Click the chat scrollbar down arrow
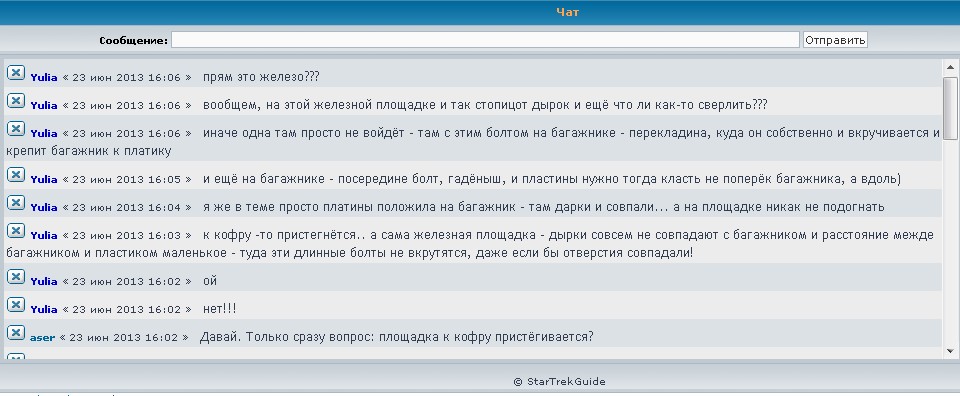The image size is (960, 396). 950,351
